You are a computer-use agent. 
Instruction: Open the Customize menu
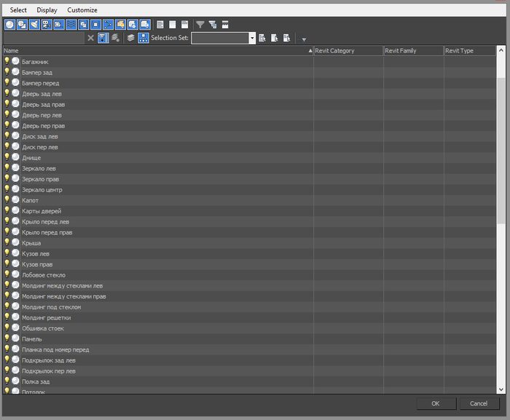point(82,10)
